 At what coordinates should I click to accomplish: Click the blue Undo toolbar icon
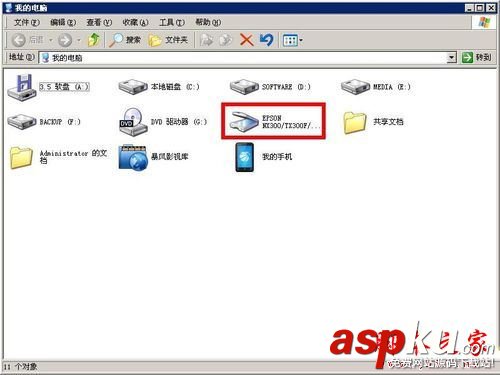tap(267, 40)
